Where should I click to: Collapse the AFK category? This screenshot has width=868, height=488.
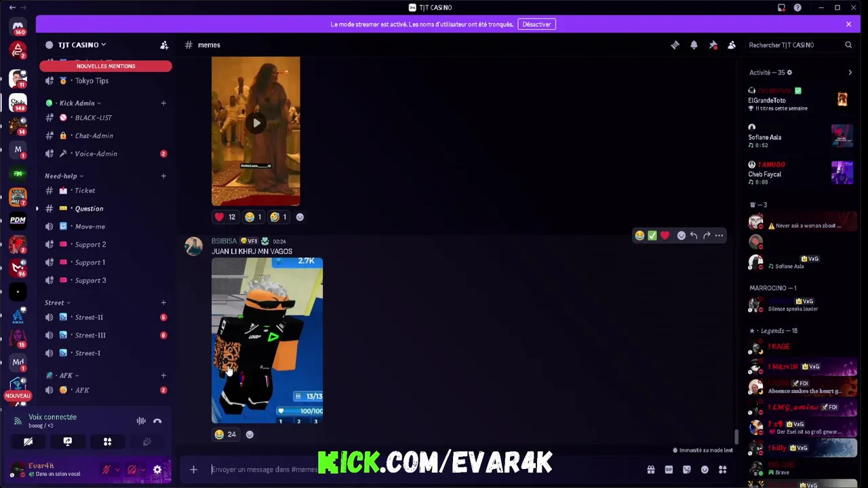pos(62,375)
